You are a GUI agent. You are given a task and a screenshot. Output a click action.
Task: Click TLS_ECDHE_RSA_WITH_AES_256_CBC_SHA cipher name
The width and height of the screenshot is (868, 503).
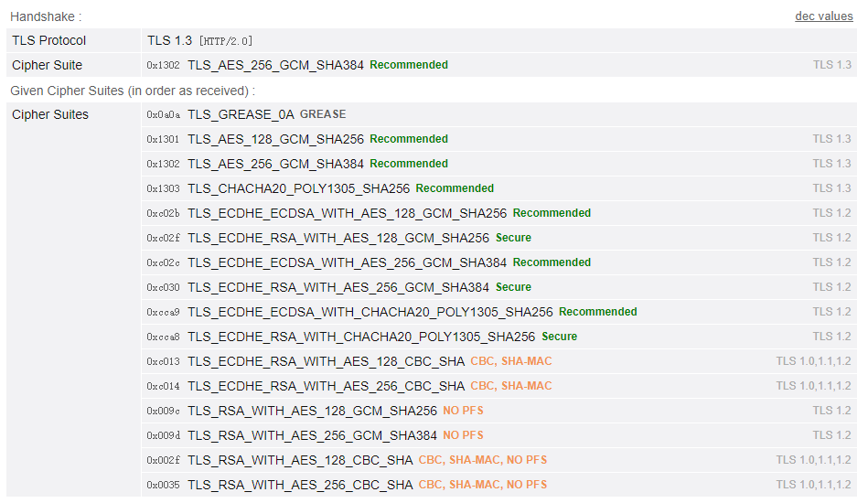[x=326, y=386]
